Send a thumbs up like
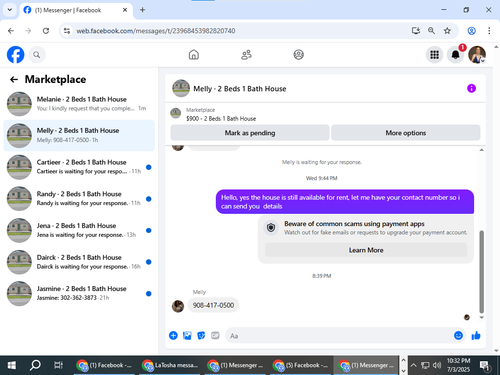This screenshot has height=375, width=500. [476, 335]
